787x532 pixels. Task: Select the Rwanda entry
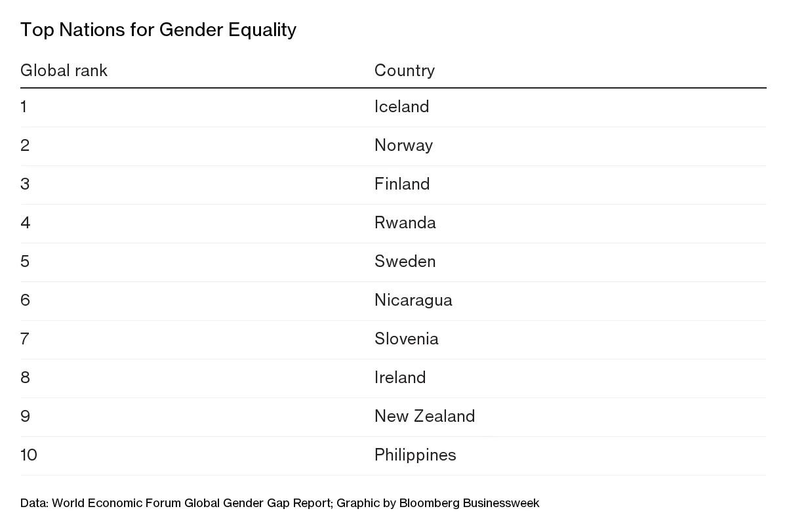[405, 222]
